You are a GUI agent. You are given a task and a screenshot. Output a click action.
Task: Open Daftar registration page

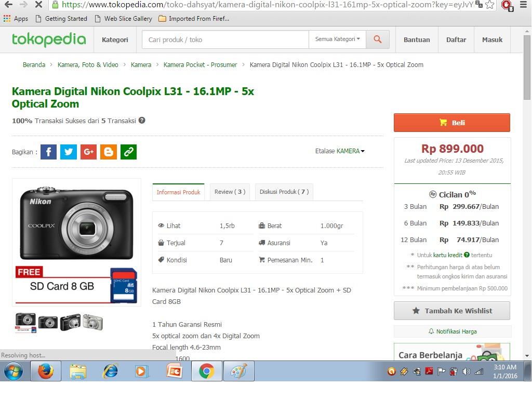[456, 39]
